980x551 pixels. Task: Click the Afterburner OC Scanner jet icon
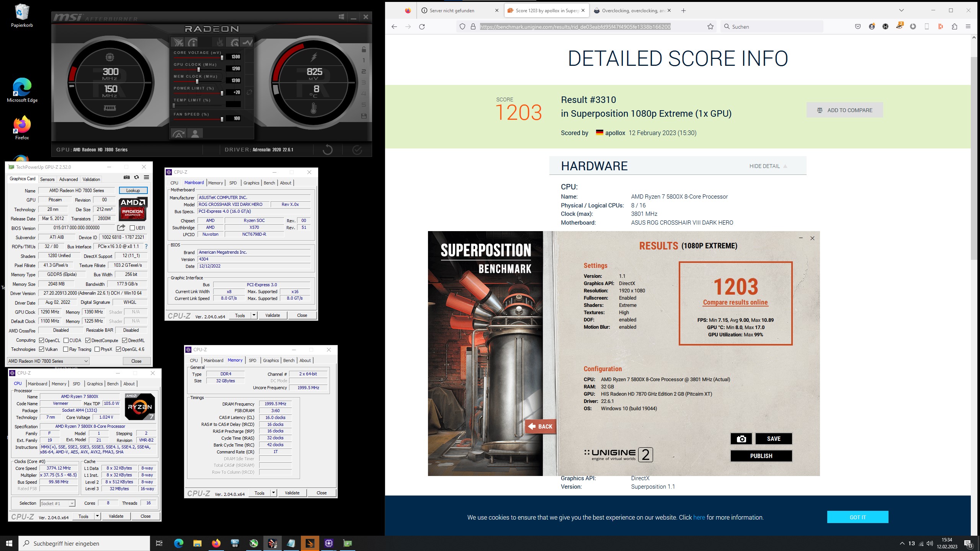point(178,42)
